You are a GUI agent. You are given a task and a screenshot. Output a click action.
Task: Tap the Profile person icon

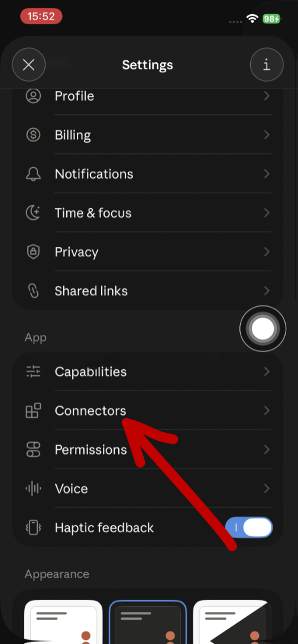pos(33,96)
